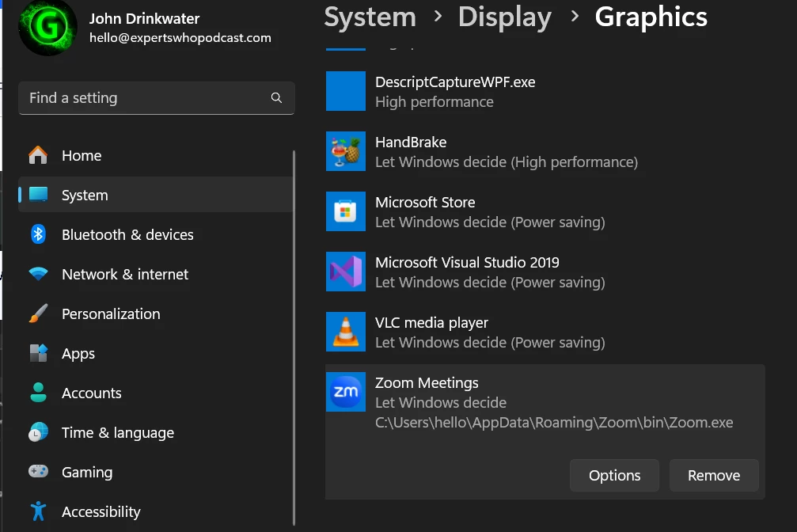Click the Accounts person icon

point(38,393)
